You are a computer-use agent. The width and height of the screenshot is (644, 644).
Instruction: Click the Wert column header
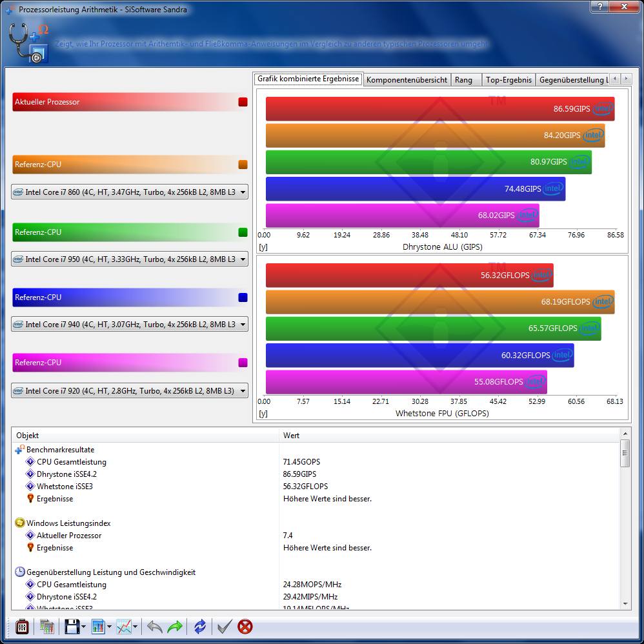point(449,436)
